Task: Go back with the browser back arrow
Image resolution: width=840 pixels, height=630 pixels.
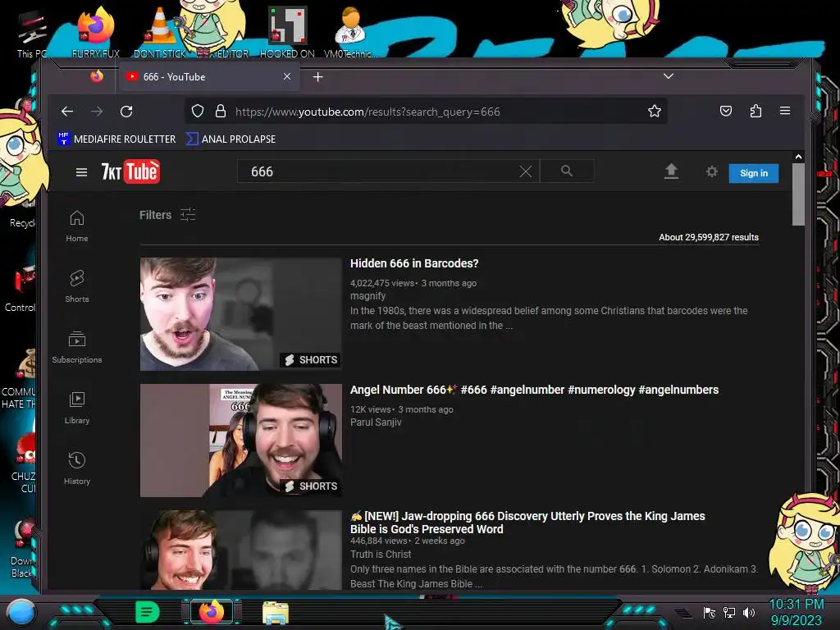Action: coord(67,112)
